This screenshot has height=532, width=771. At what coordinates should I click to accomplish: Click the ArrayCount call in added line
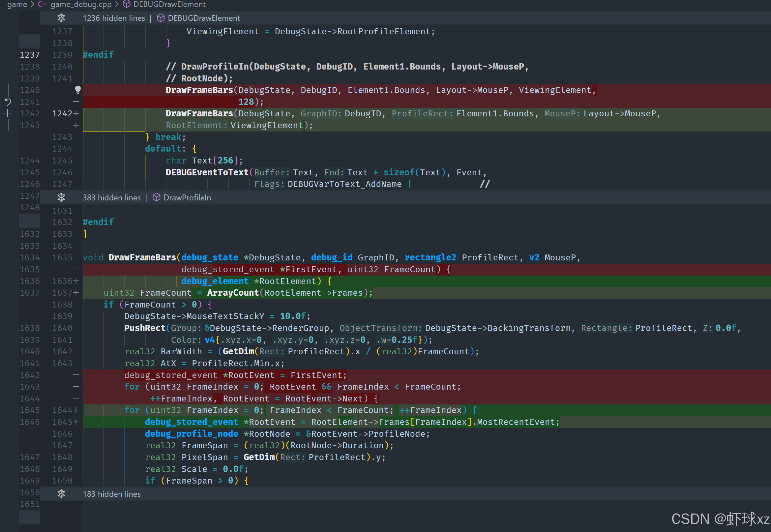pos(233,293)
